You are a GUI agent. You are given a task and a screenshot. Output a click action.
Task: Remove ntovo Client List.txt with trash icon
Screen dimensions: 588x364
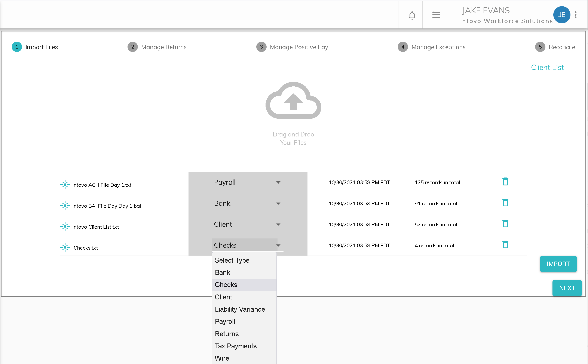click(x=505, y=224)
